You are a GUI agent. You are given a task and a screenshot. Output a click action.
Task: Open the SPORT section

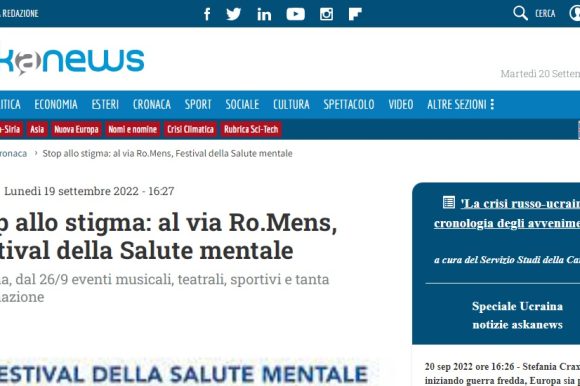pos(198,105)
